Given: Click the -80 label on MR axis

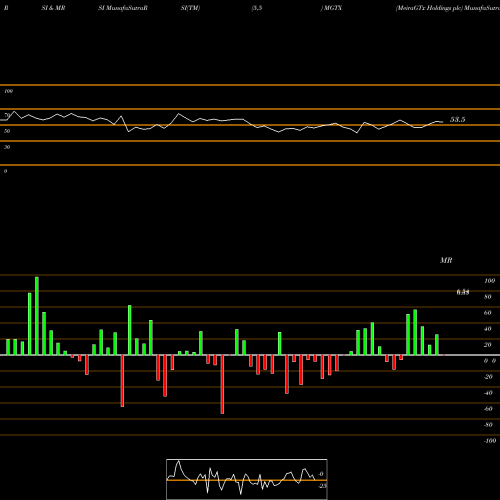Looking at the screenshot, I should click(488, 425).
